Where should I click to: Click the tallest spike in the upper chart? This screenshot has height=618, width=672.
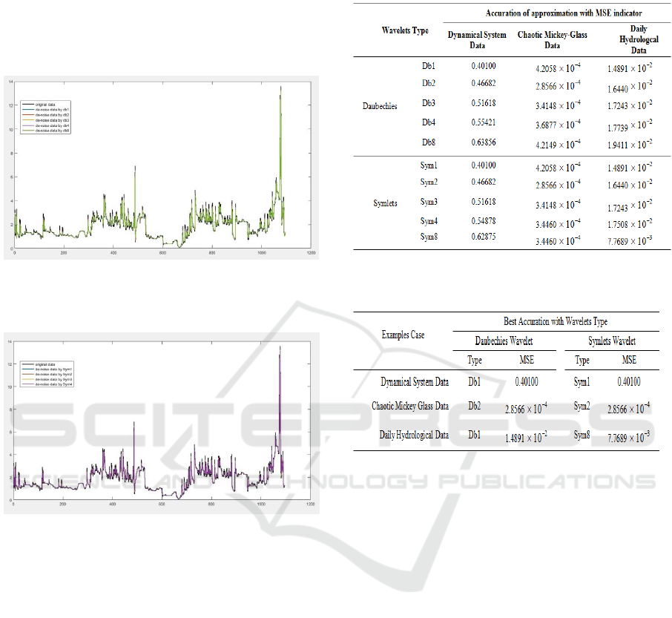coord(280,88)
